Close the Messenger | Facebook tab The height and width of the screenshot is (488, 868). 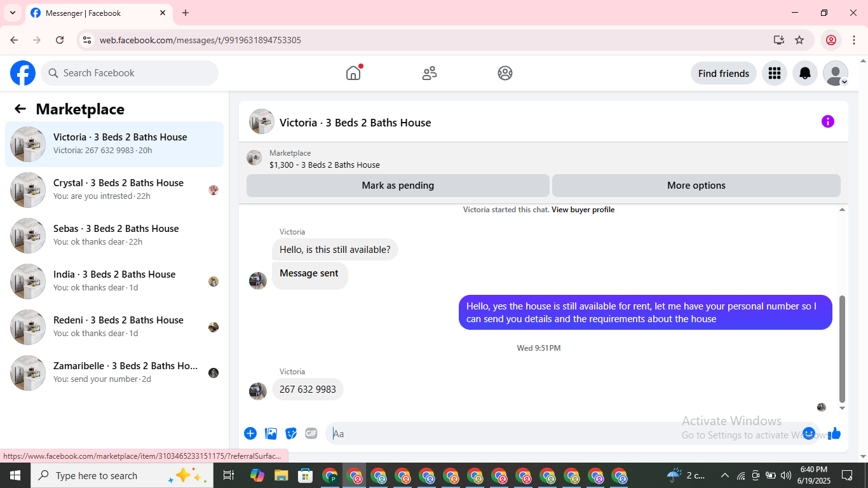[x=163, y=13]
